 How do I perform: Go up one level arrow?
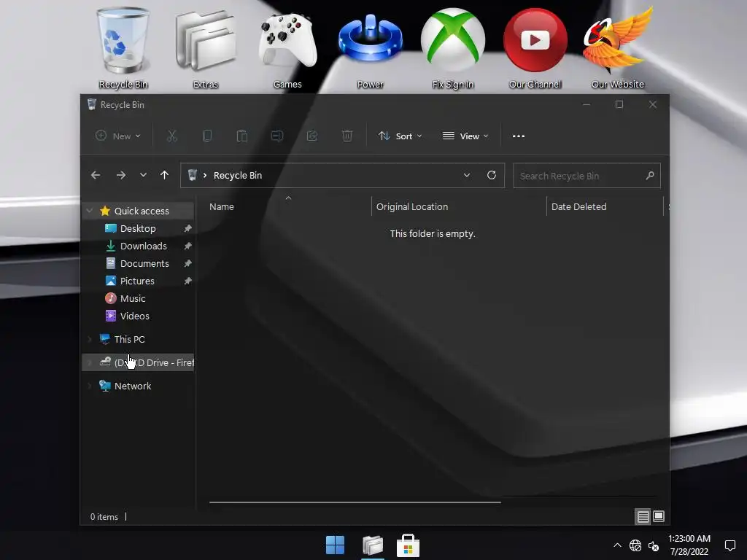(x=164, y=175)
